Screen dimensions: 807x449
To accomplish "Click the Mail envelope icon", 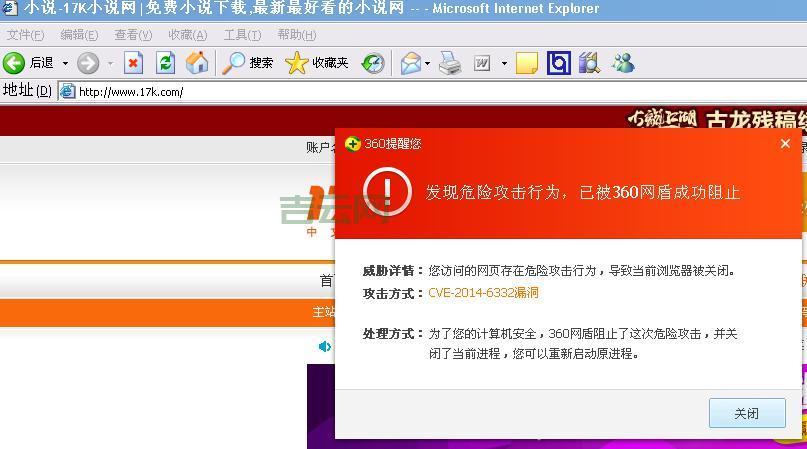I will pos(411,63).
